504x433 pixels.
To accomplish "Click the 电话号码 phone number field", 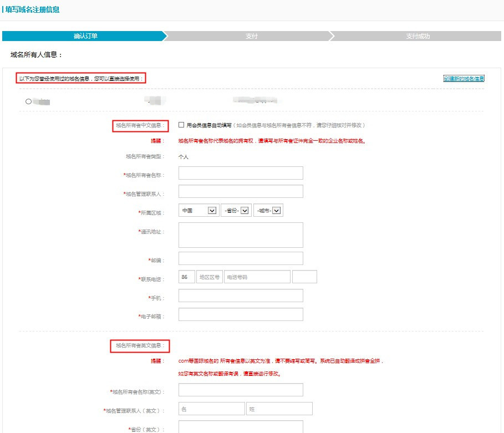I will coord(257,277).
